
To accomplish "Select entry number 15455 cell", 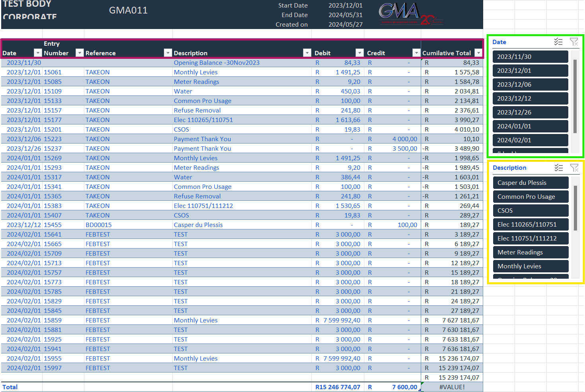I will tap(63, 225).
